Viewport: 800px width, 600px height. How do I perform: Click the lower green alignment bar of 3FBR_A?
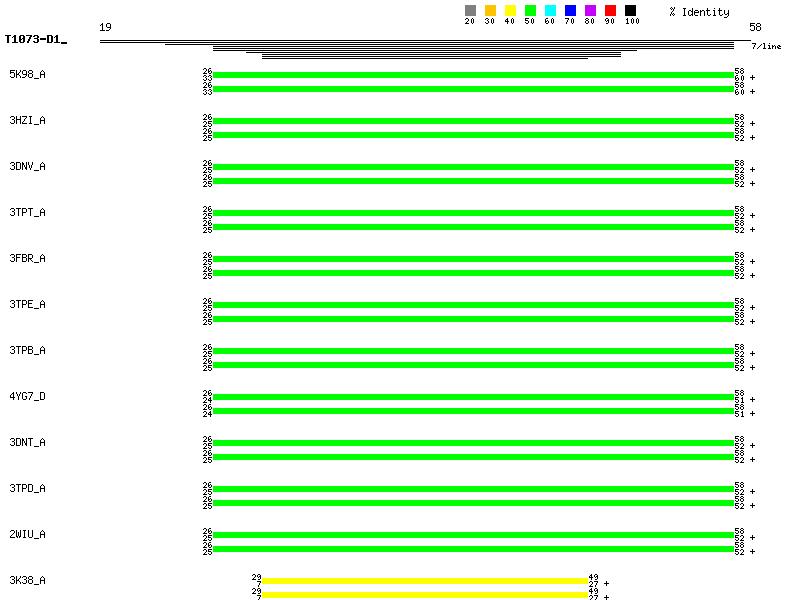[x=473, y=273]
